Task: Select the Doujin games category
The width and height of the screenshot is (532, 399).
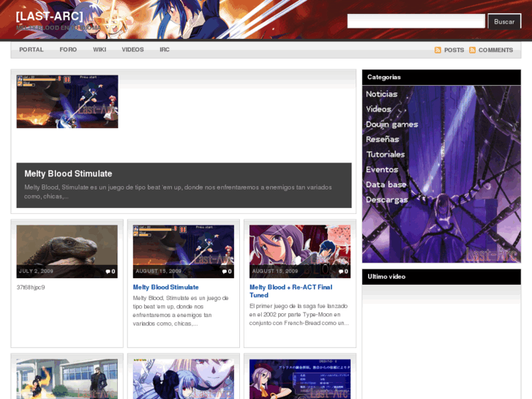Action: (x=392, y=124)
